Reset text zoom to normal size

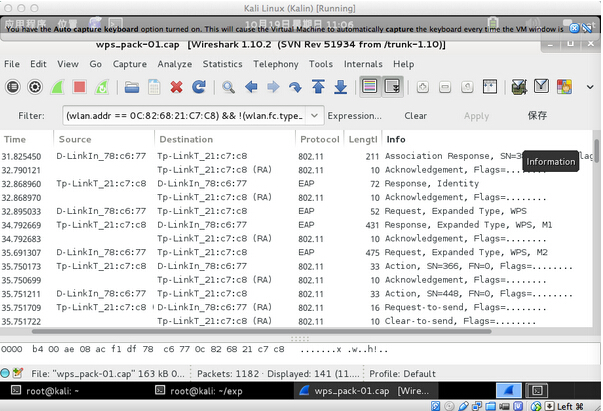467,87
